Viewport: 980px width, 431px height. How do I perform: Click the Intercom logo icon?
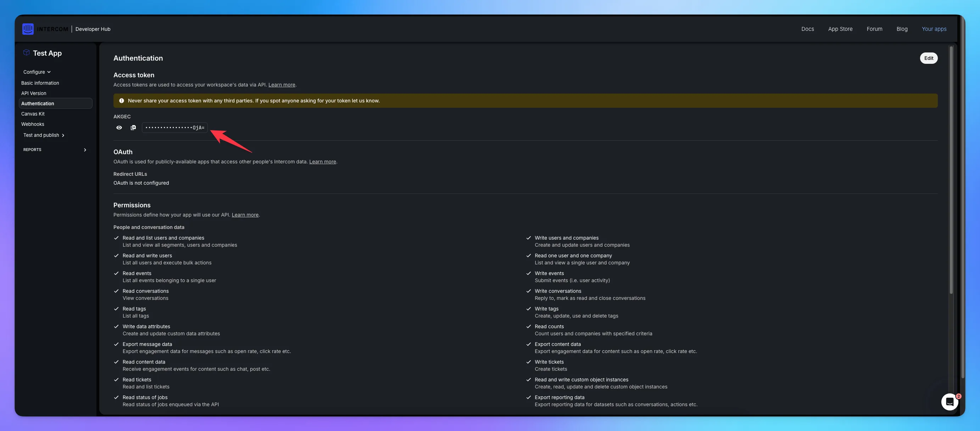[28, 29]
